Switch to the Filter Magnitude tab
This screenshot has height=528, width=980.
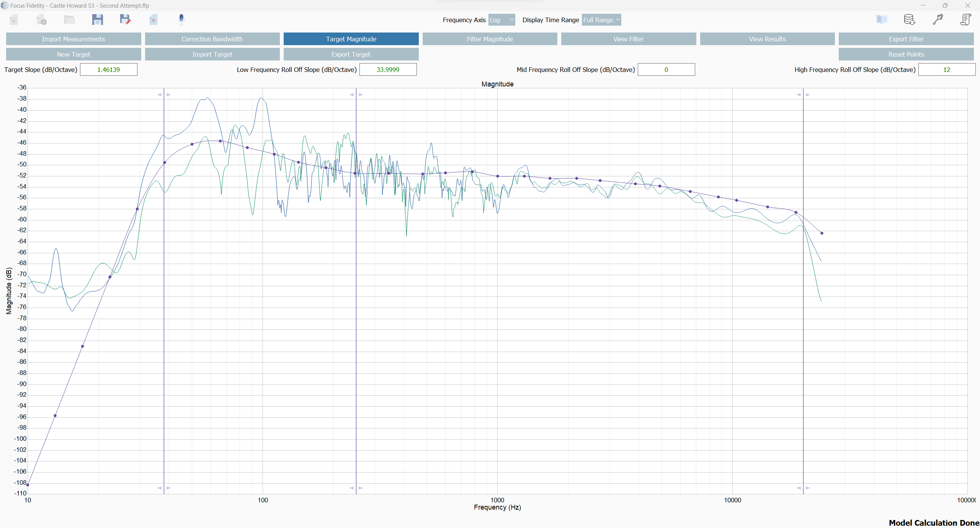[x=490, y=39]
